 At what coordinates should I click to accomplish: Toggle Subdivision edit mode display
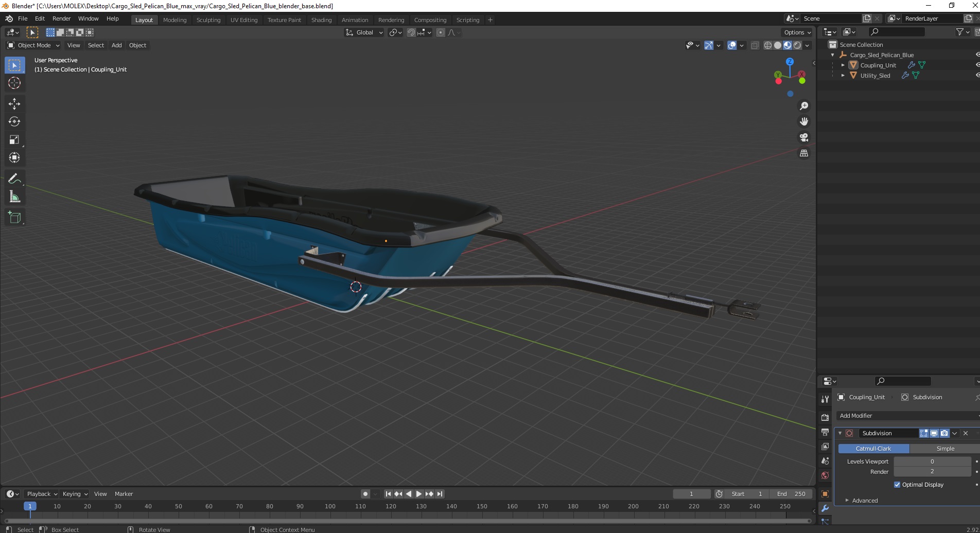(924, 433)
